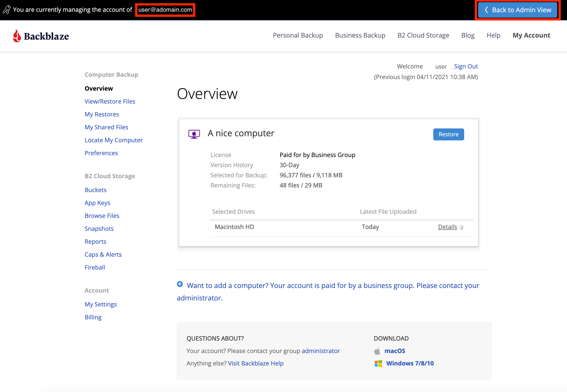Screen dimensions: 567x392
Task: Open View/Restore Files in sidebar
Action: (110, 101)
